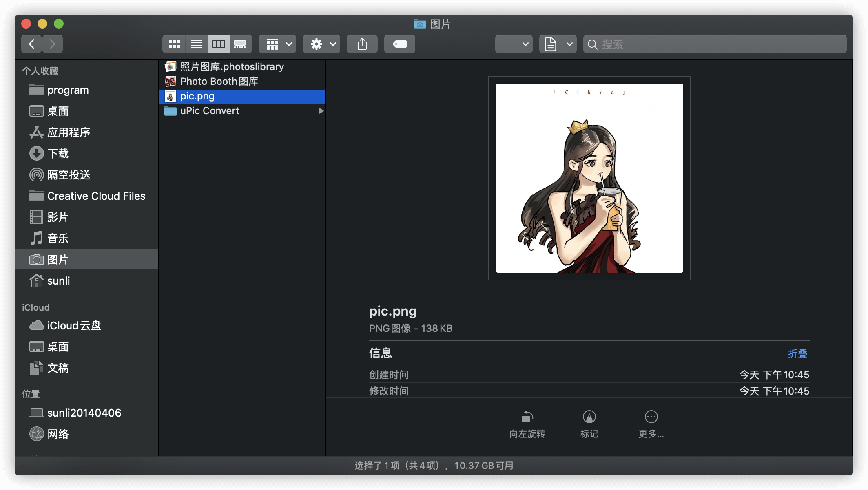Viewport: 868px width, 490px height.
Task: Open 隔空投送 in sidebar
Action: click(86, 175)
